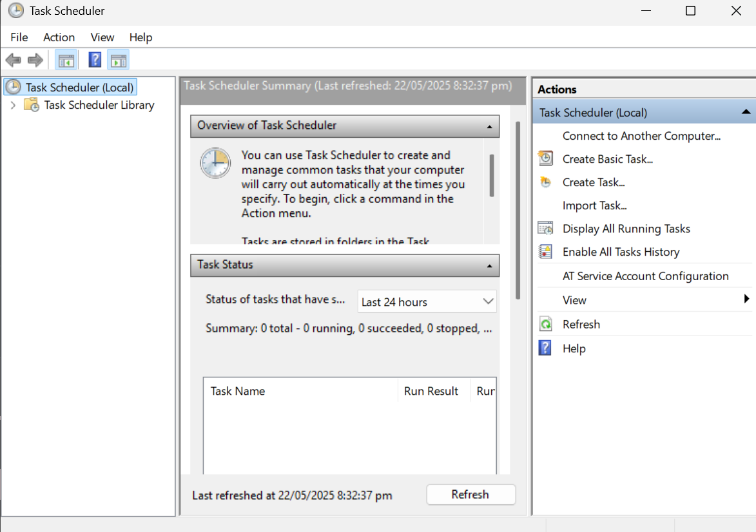This screenshot has width=756, height=532.
Task: Collapse the Task Status section
Action: point(490,265)
